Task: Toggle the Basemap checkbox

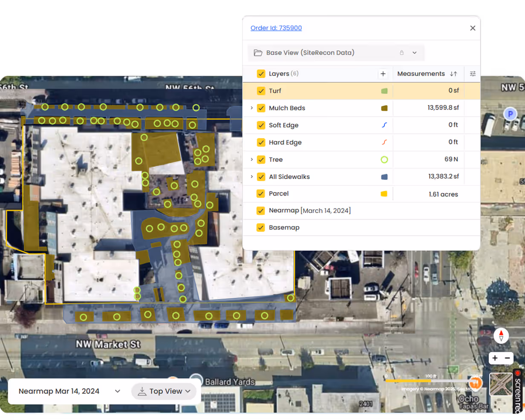Action: point(261,227)
